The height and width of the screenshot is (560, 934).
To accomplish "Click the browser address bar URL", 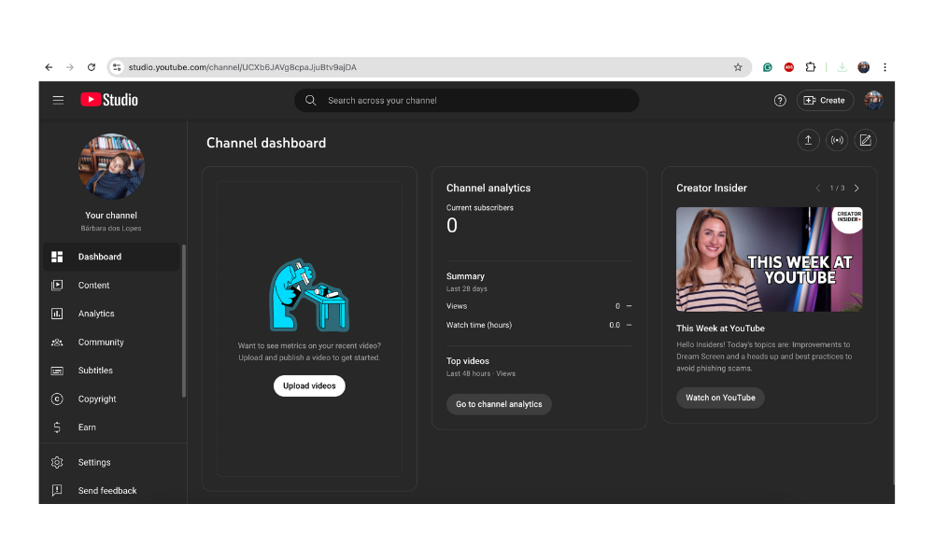I will pyautogui.click(x=243, y=67).
